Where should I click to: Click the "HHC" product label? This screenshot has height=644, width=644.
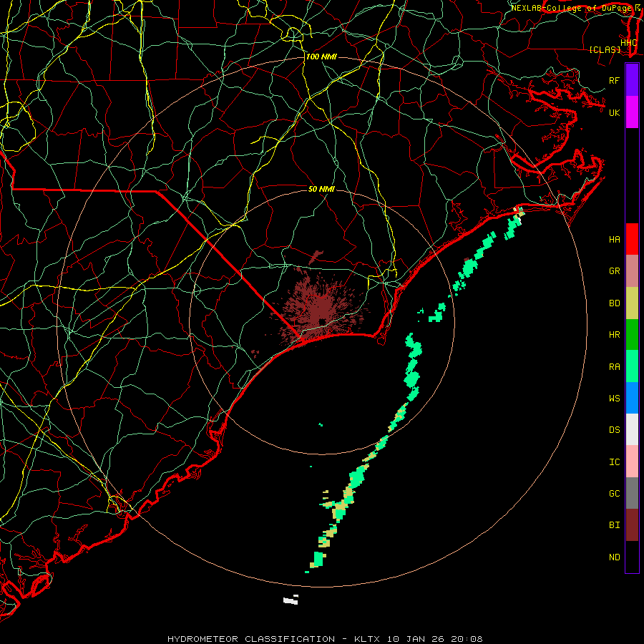pos(628,43)
